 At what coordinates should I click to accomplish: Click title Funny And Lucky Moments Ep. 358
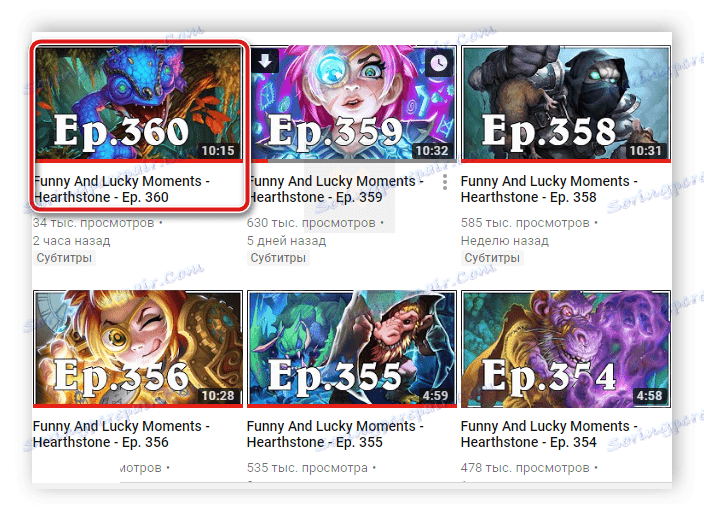click(549, 189)
